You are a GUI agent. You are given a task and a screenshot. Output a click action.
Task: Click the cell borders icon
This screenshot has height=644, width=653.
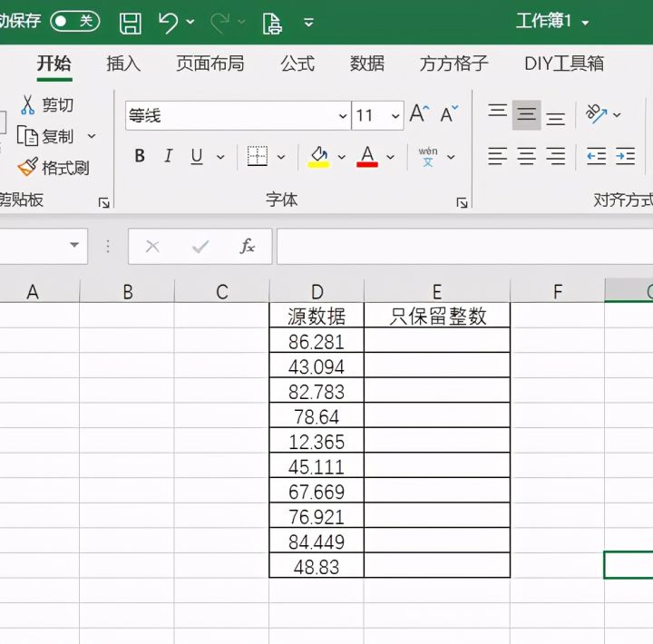pos(258,157)
